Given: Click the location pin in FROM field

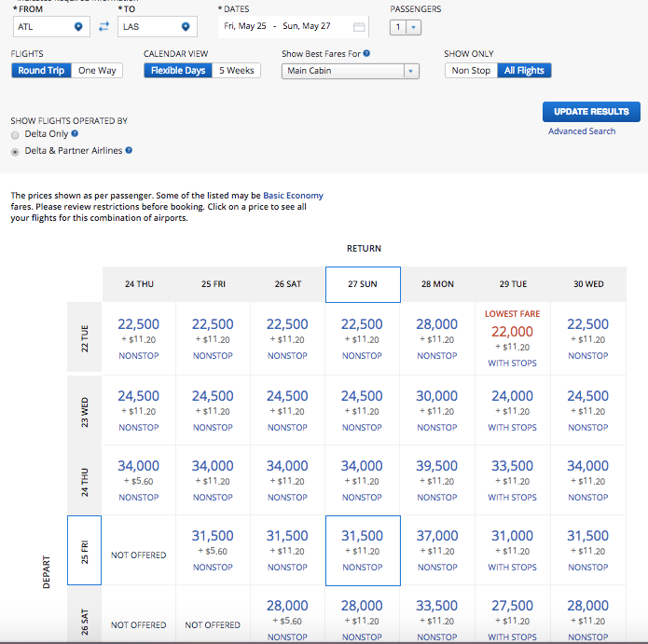Looking at the screenshot, I should click(78, 27).
